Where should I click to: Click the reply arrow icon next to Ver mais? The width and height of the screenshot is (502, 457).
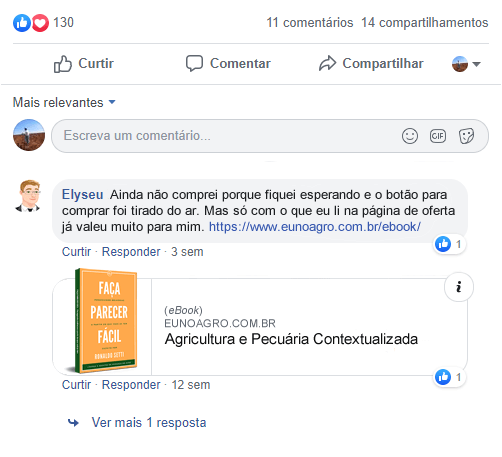point(73,423)
